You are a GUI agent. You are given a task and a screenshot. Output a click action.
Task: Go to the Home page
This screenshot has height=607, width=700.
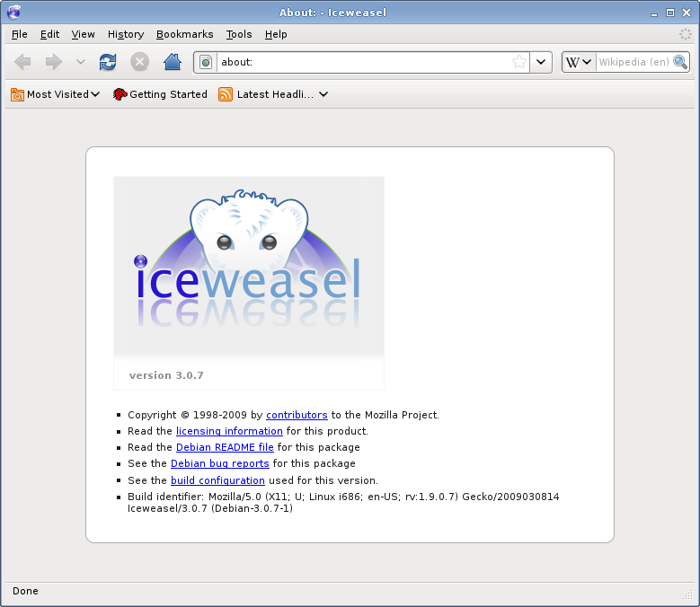pyautogui.click(x=173, y=62)
